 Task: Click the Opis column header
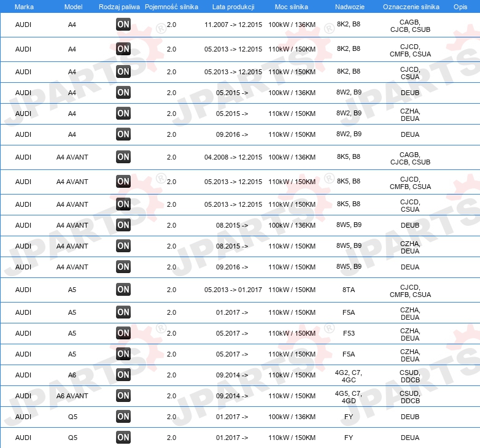click(460, 7)
